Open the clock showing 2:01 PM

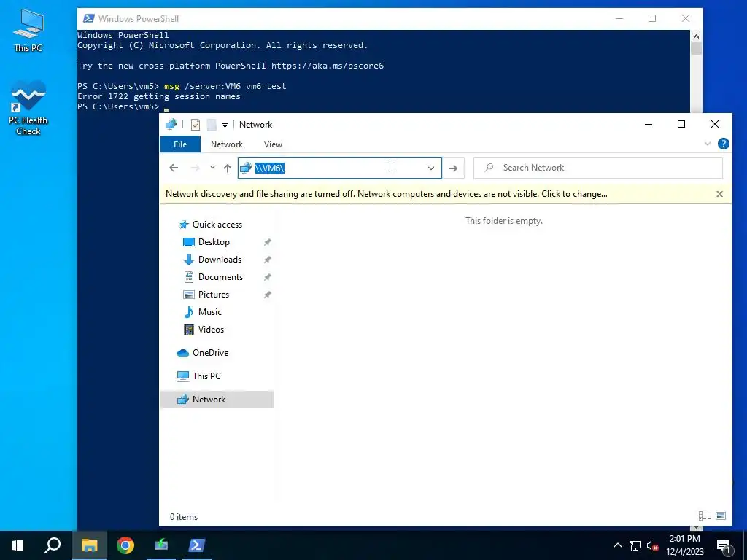pyautogui.click(x=684, y=545)
